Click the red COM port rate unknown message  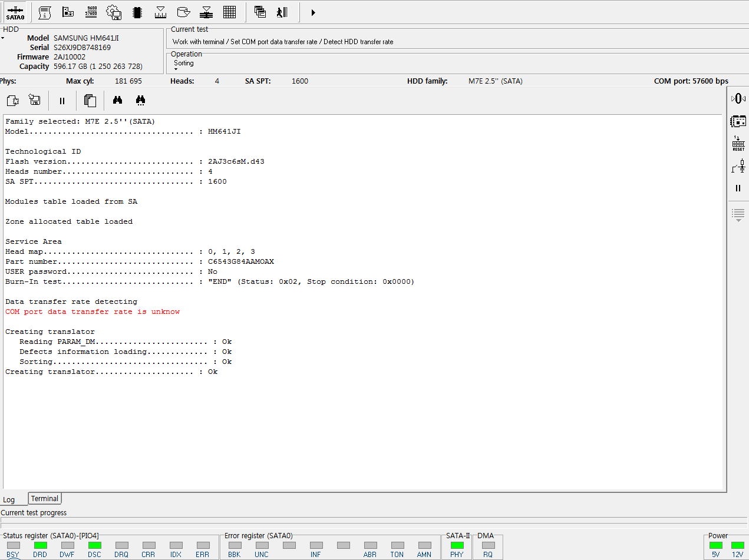tap(93, 312)
